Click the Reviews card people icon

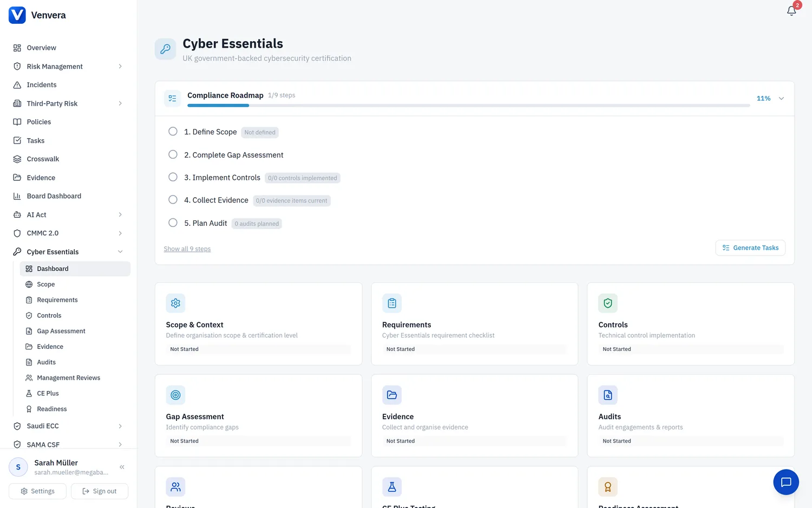(175, 487)
